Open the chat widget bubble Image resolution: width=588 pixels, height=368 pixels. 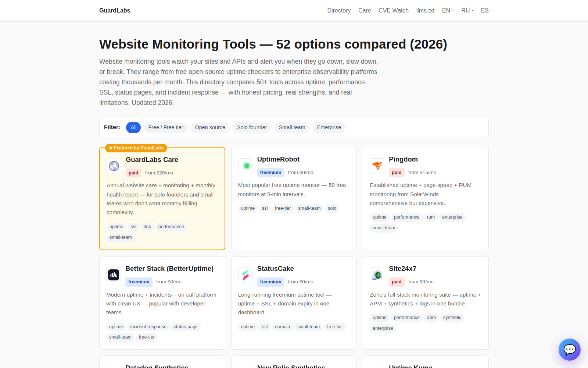tap(569, 350)
